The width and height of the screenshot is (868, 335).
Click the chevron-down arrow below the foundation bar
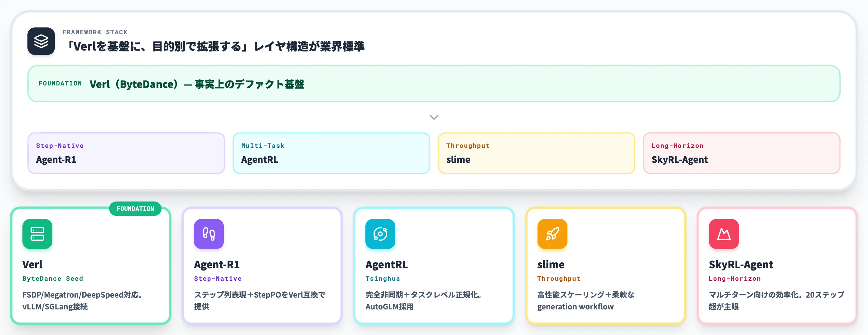(434, 117)
